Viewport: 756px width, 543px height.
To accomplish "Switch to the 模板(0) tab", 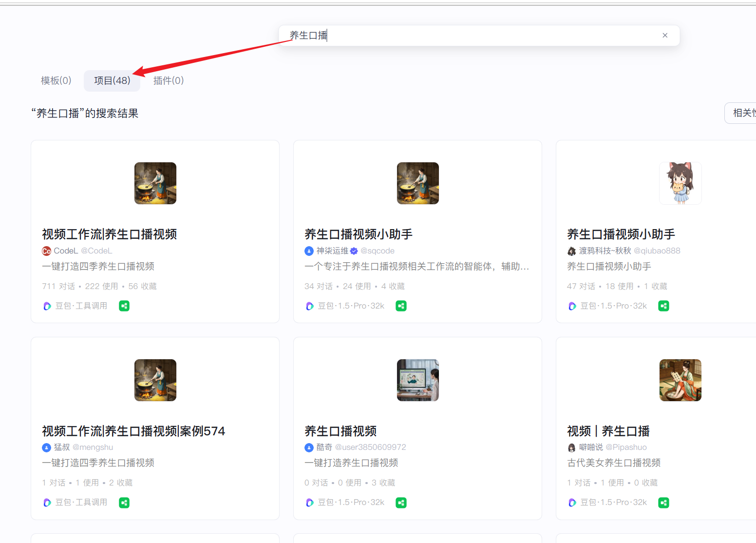I will [56, 80].
